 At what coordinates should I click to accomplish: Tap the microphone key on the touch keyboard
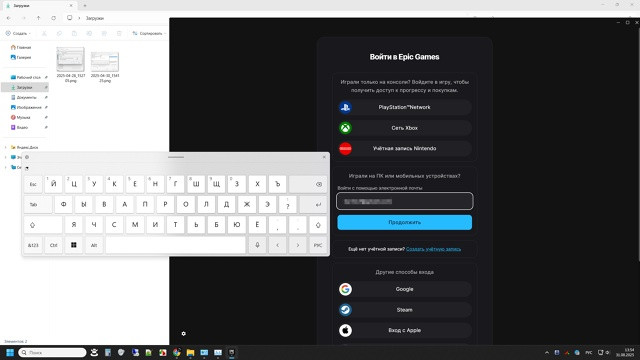257,245
